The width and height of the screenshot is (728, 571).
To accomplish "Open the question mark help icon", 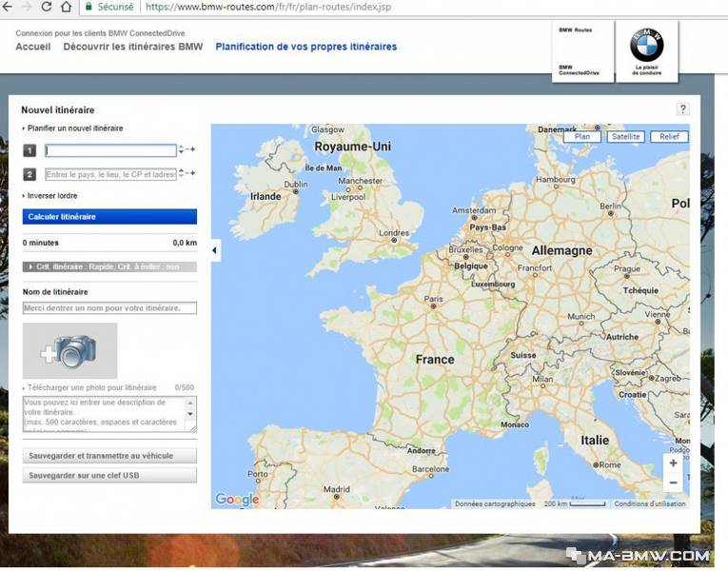I will click(682, 109).
